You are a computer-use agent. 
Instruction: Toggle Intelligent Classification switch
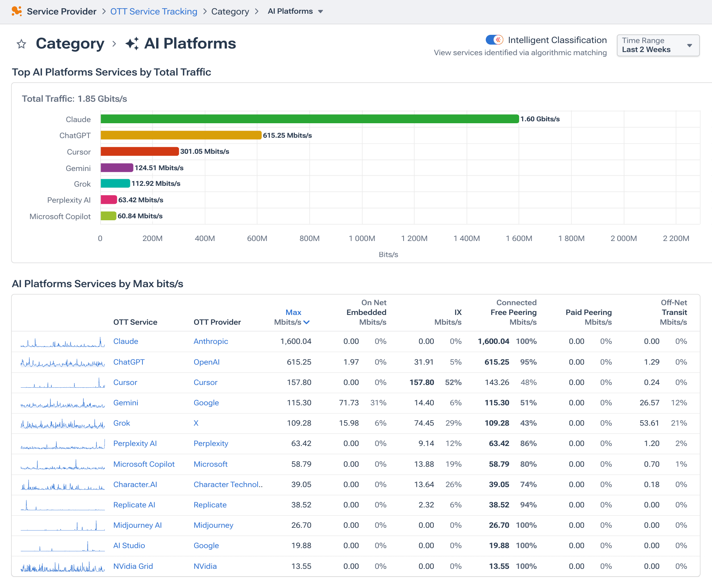pyautogui.click(x=494, y=40)
